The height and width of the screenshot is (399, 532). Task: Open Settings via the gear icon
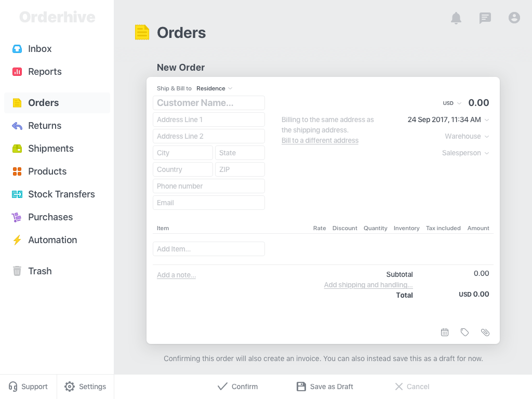pyautogui.click(x=70, y=387)
